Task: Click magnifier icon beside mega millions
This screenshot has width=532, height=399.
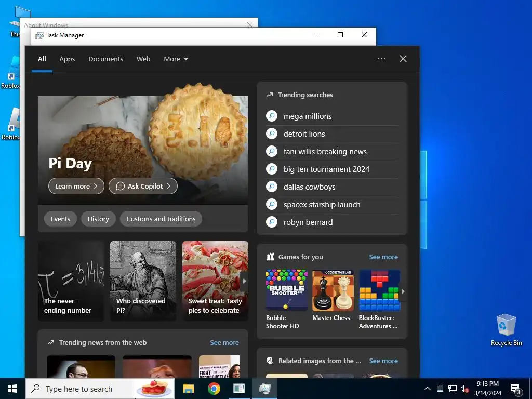Action: [272, 116]
